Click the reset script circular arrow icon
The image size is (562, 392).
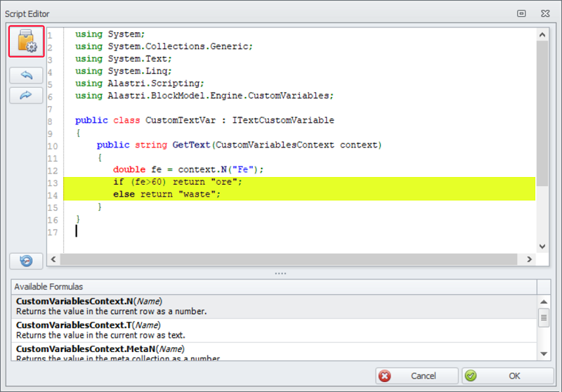(26, 261)
